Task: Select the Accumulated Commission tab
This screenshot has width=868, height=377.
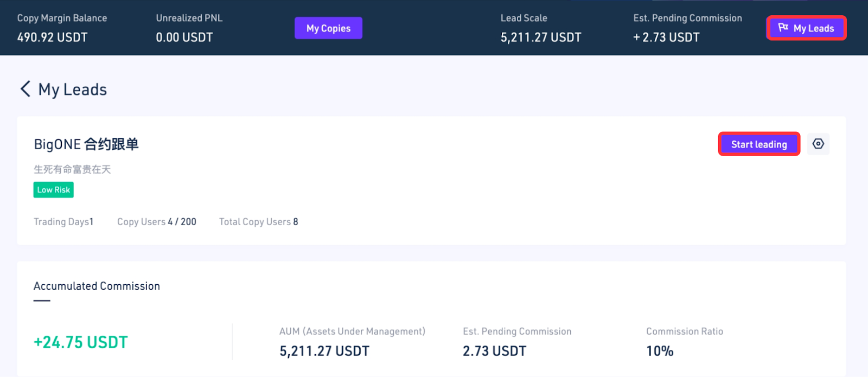Action: click(97, 286)
